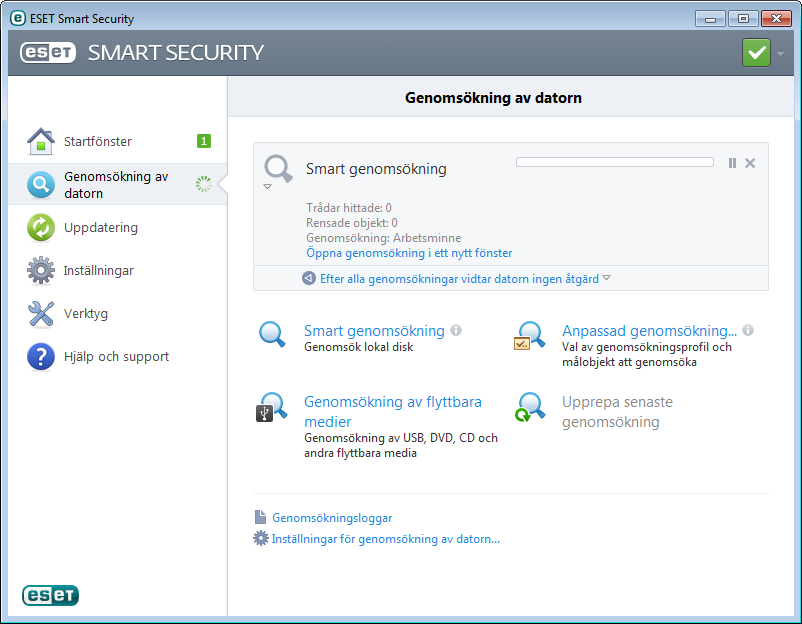Click the round arrow icon before Efter alla genomsökningar

[x=309, y=278]
